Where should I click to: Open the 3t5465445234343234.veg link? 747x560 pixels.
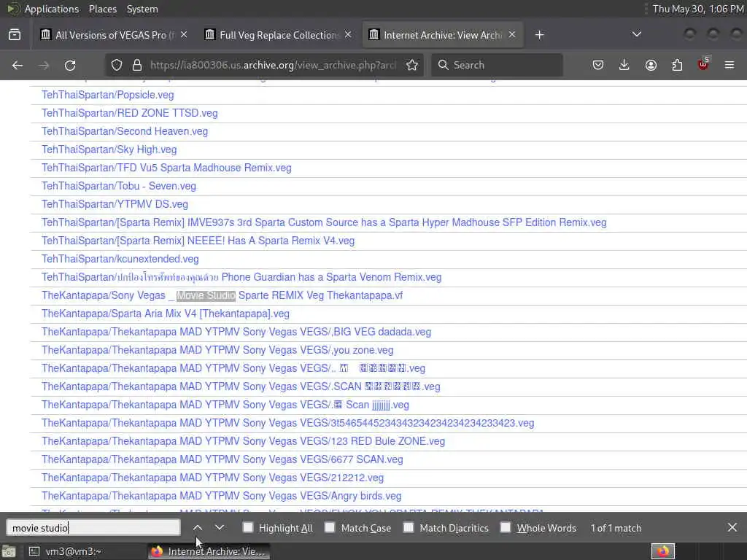coord(287,423)
